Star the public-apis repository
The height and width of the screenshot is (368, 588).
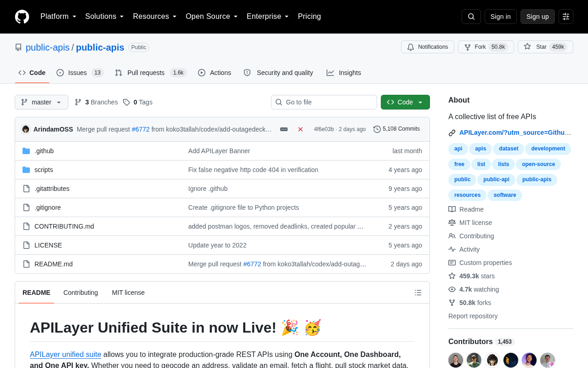coord(545,47)
